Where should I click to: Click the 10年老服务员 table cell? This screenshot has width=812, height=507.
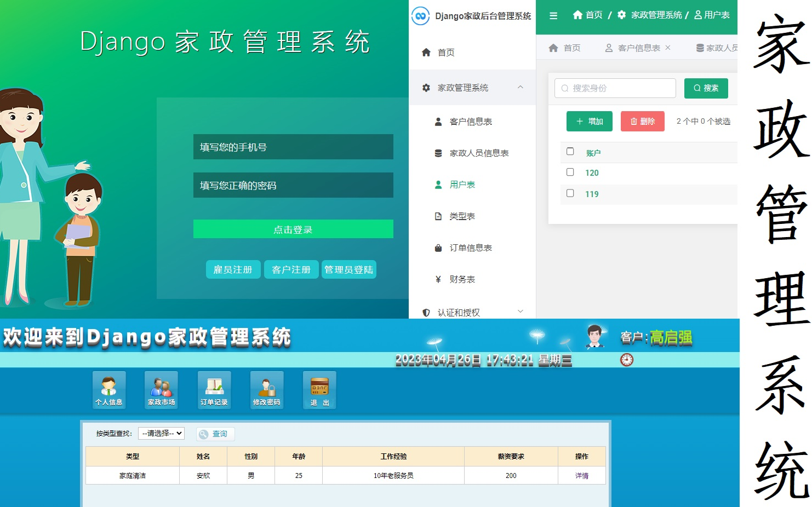393,475
